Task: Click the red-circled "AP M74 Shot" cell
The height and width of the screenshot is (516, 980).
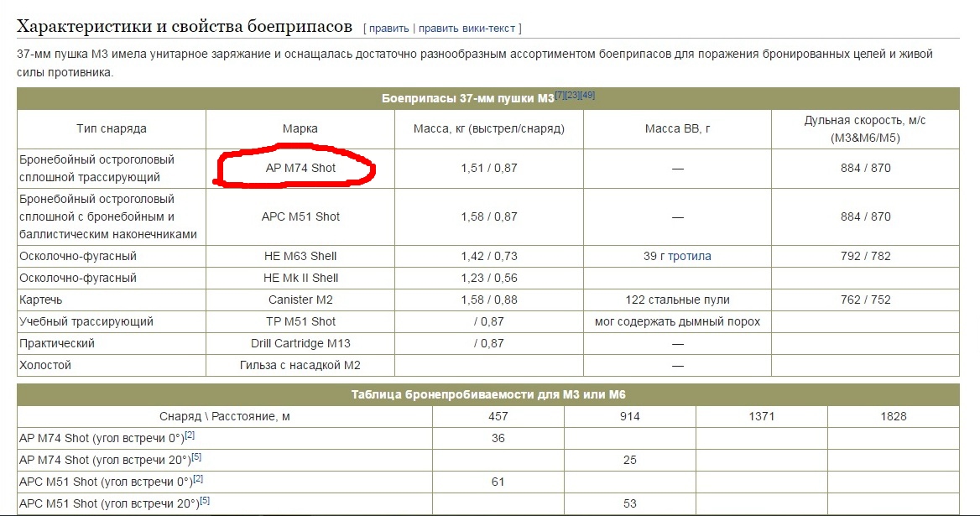Action: coord(300,168)
